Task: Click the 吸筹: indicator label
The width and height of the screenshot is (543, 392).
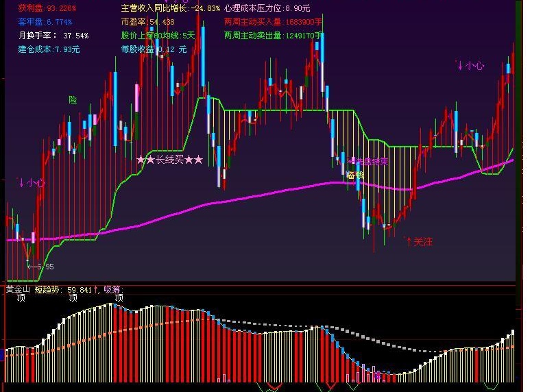Action: [114, 289]
